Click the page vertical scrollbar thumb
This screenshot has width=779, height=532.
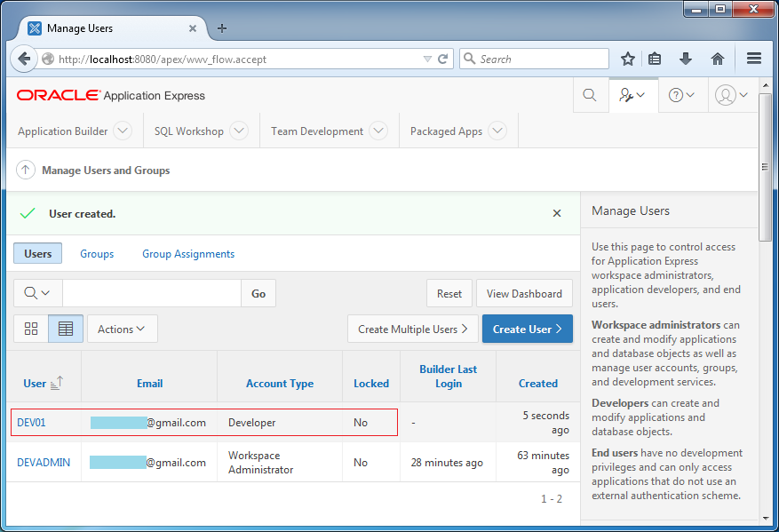[x=765, y=167]
